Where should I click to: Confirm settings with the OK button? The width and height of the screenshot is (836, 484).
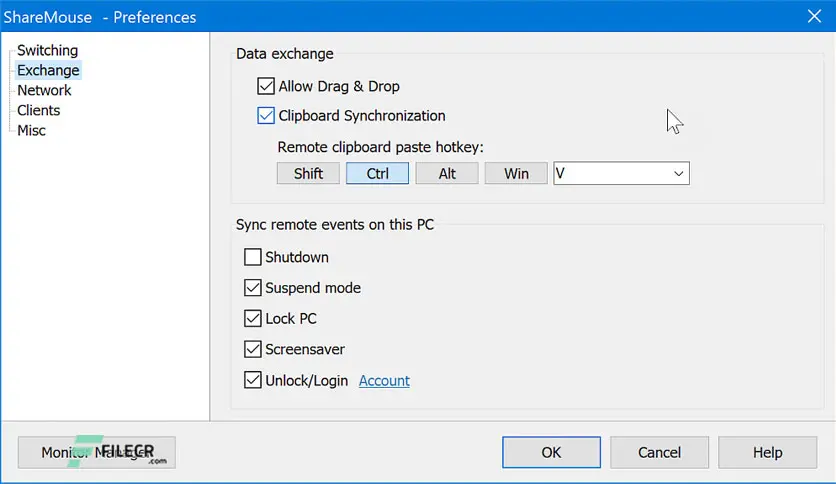click(x=551, y=453)
